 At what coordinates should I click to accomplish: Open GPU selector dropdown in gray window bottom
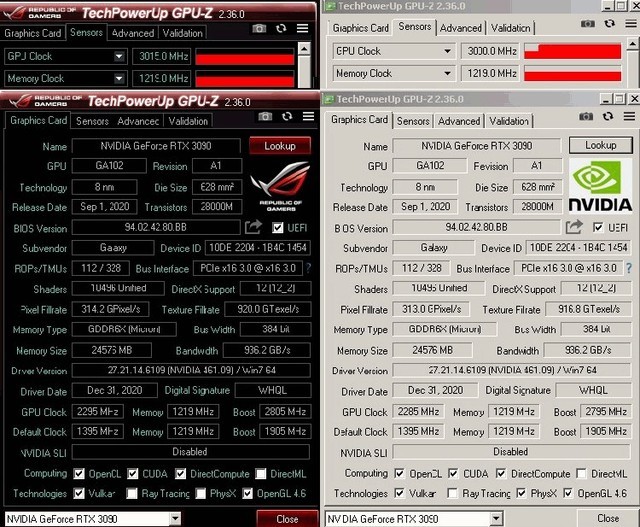pyautogui.click(x=496, y=519)
